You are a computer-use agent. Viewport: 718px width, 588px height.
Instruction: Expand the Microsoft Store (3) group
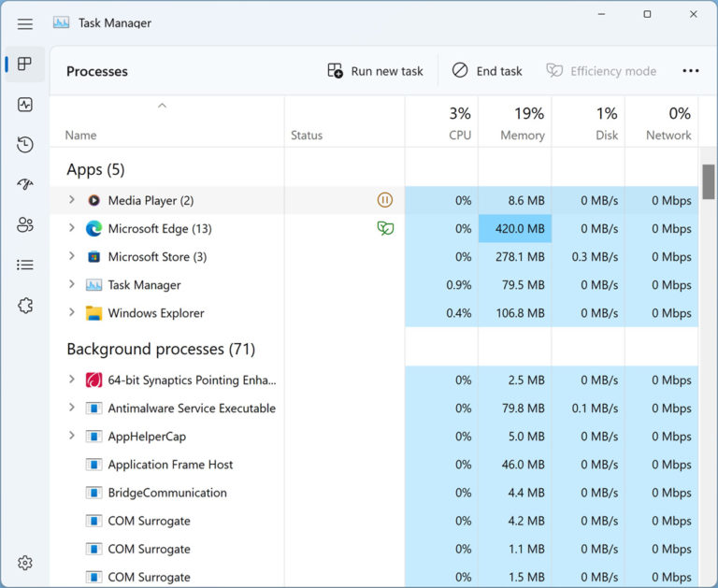[x=71, y=256]
